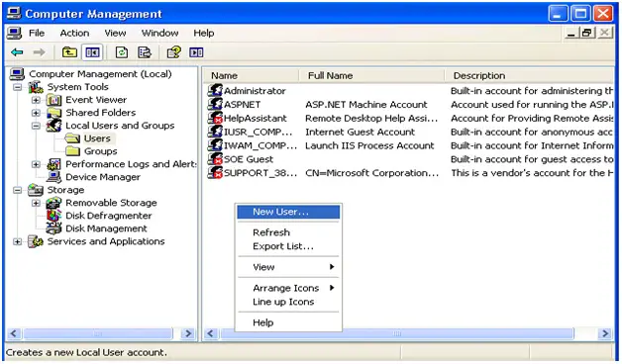This screenshot has width=622, height=364.
Task: Click the ASPNET user icon
Action: [215, 104]
